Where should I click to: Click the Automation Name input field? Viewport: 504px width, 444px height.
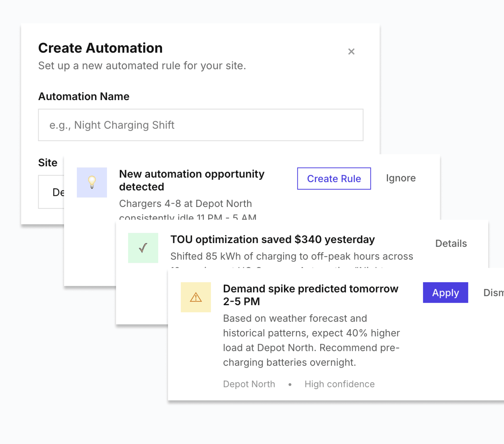click(200, 125)
